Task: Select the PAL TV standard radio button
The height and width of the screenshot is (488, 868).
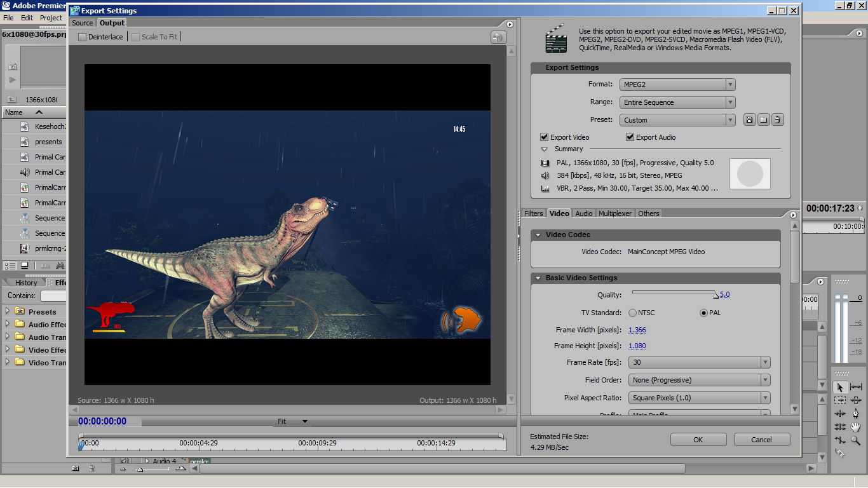Action: (x=703, y=313)
